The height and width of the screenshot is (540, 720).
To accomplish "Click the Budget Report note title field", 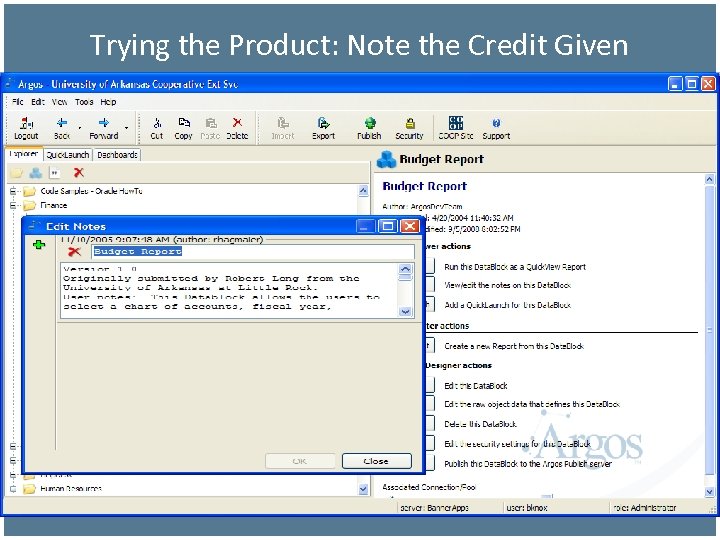I will click(253, 252).
